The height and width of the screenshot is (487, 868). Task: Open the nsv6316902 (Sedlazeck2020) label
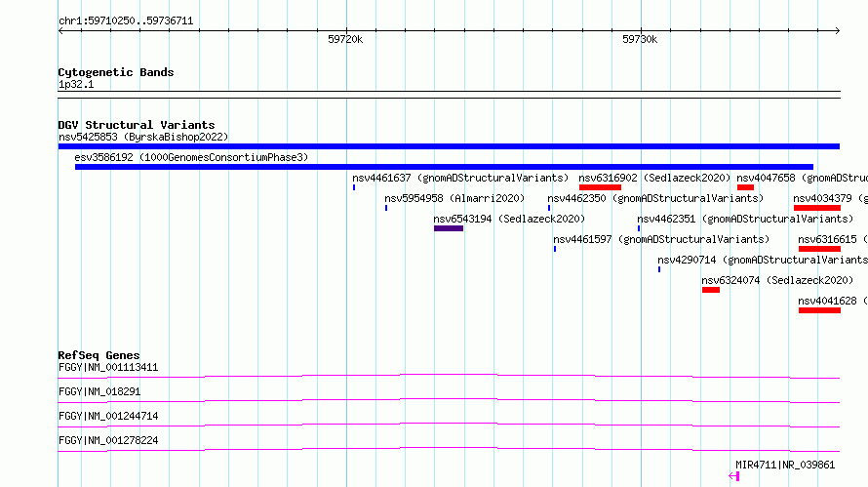(654, 178)
